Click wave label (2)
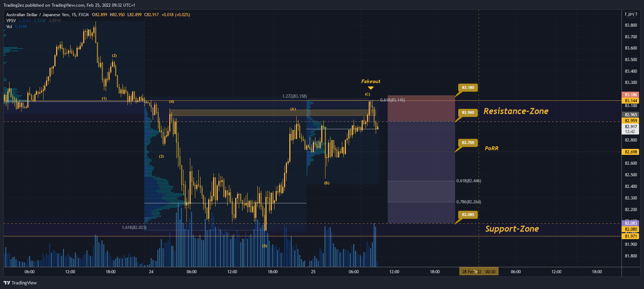Viewport: 644px width, 289px height. click(x=114, y=56)
